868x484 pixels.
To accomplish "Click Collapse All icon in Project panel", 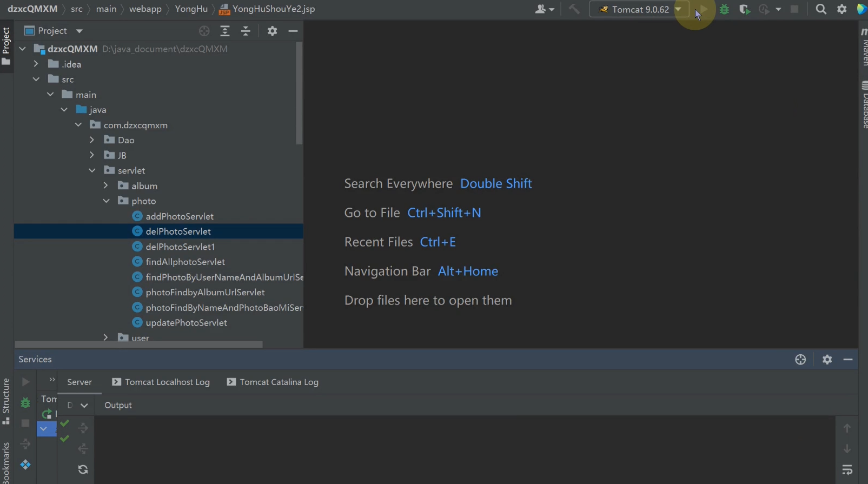I will click(246, 31).
